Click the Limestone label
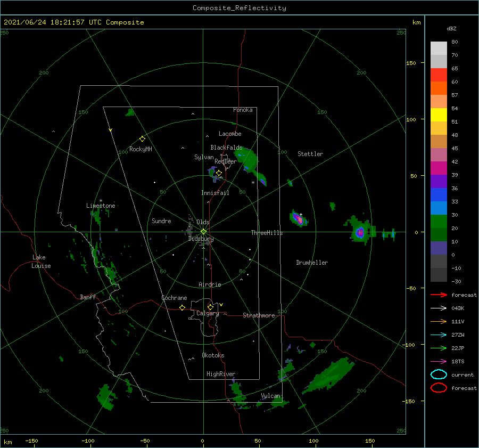Screen dimensions: 479x448 101,206
